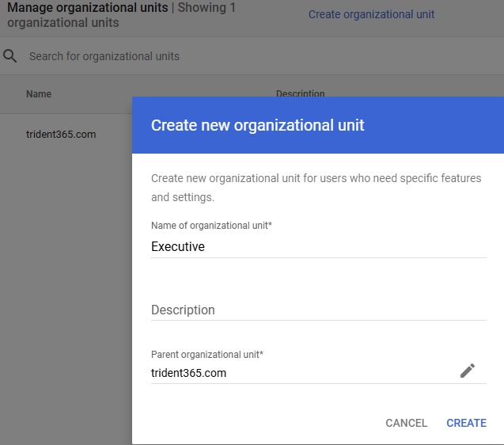Sort by the Name column header

coord(39,93)
